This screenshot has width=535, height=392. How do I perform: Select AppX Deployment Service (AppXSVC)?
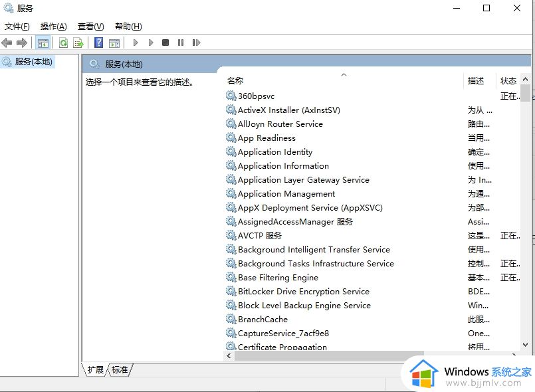(x=373, y=208)
